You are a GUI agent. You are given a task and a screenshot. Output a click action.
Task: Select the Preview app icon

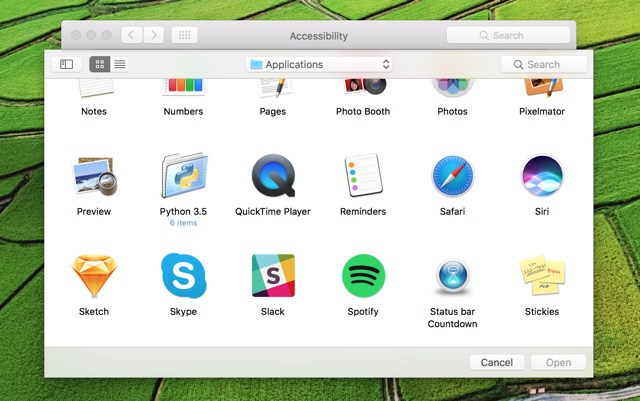(94, 176)
